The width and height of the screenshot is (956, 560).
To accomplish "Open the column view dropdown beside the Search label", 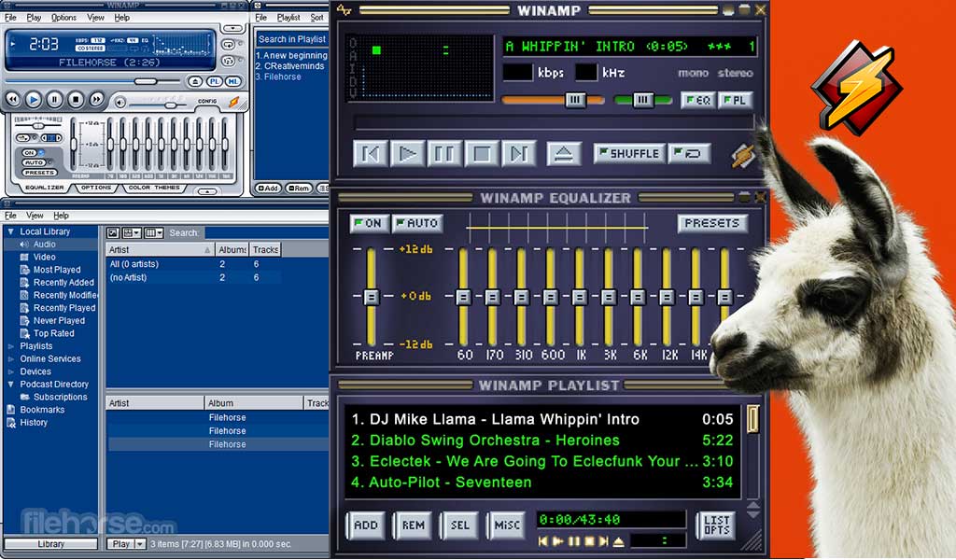I will click(x=154, y=232).
